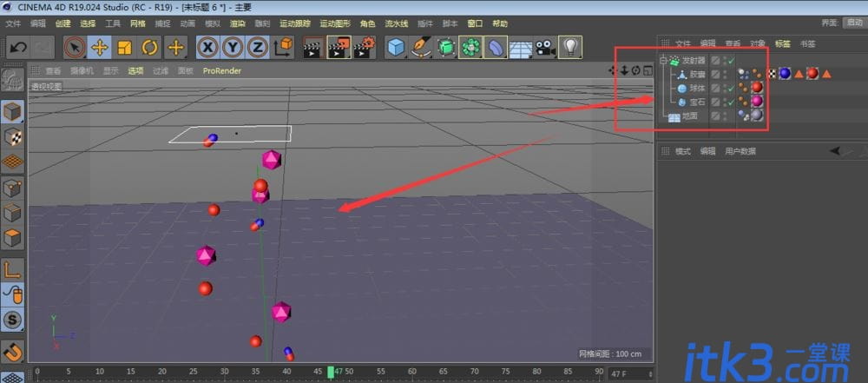This screenshot has width=868, height=383.
Task: Click the green Subdivision Surface icon
Action: (446, 48)
